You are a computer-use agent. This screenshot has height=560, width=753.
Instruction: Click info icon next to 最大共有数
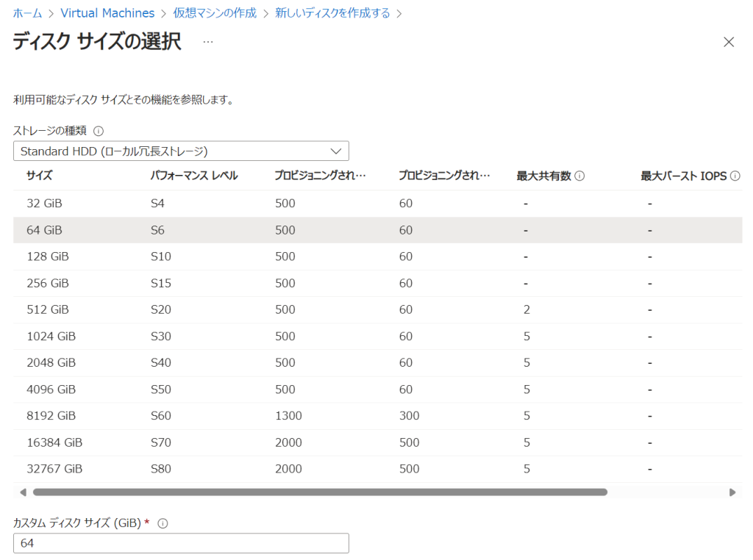579,176
